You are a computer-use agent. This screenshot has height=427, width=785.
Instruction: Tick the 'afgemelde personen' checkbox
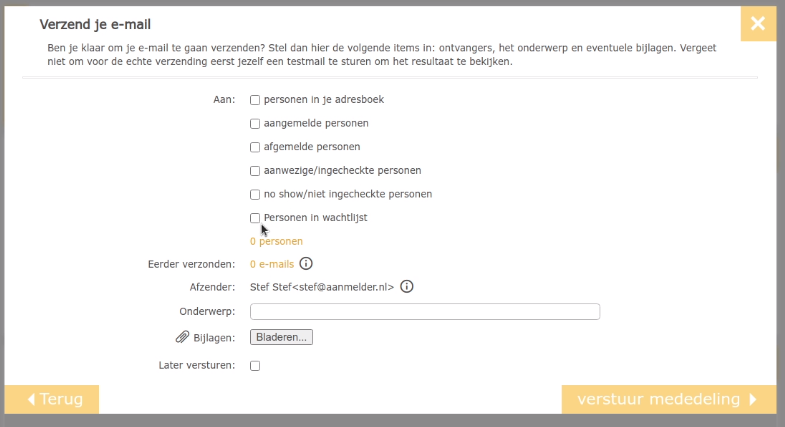255,147
